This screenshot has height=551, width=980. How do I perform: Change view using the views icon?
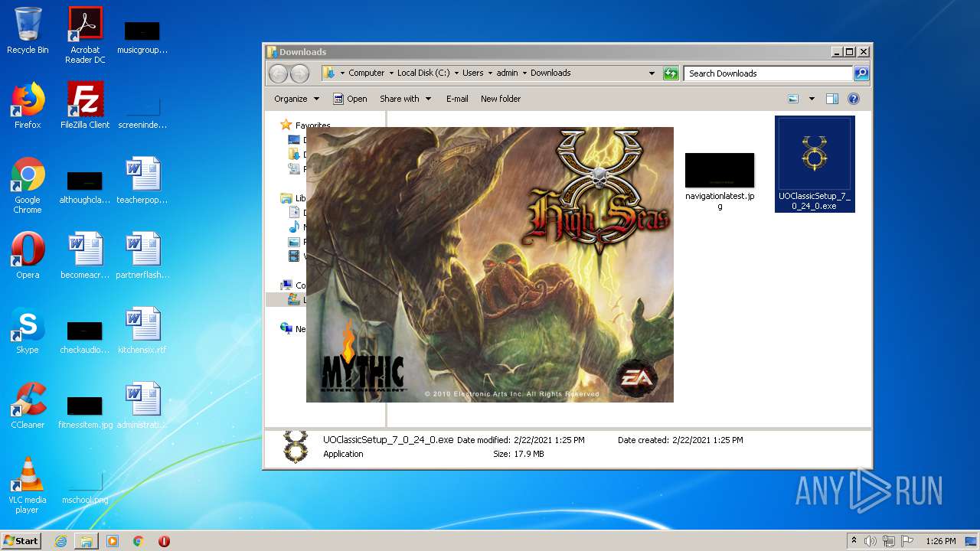click(x=793, y=99)
